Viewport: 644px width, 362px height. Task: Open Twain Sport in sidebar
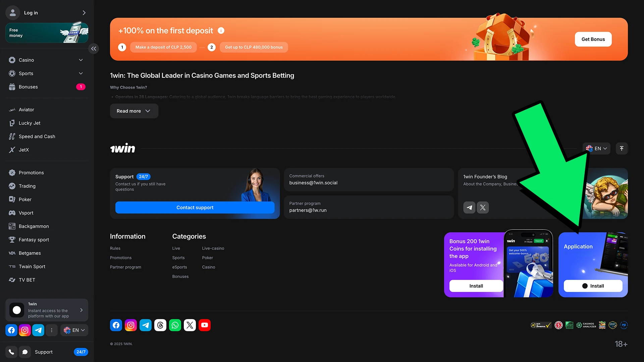47,266
